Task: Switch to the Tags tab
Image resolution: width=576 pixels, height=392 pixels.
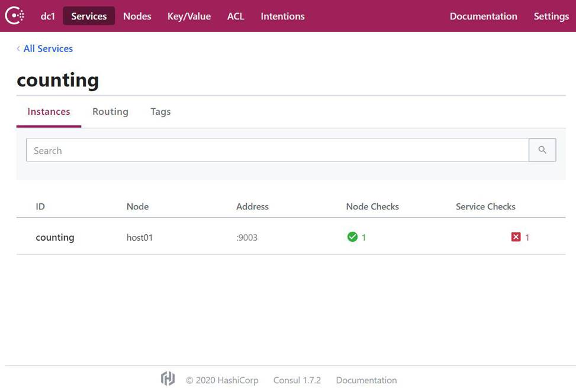Action: pos(160,112)
